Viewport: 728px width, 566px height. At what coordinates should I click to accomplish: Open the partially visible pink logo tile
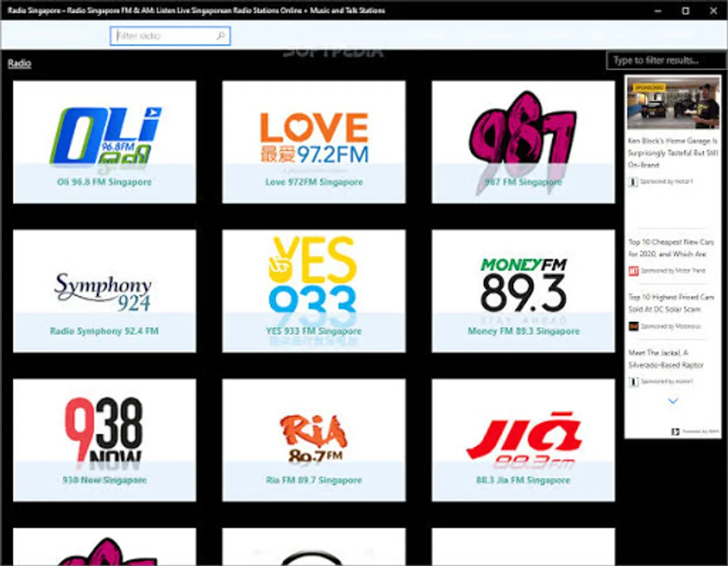pos(104,547)
